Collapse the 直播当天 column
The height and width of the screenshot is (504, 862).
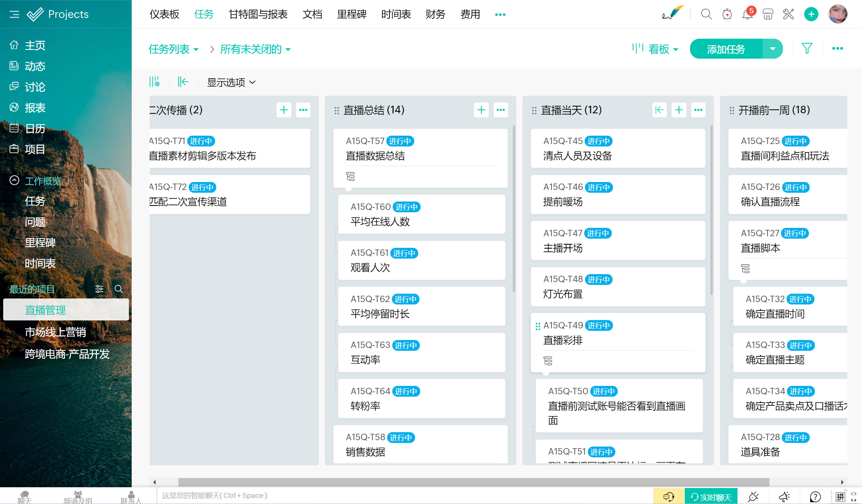(659, 110)
